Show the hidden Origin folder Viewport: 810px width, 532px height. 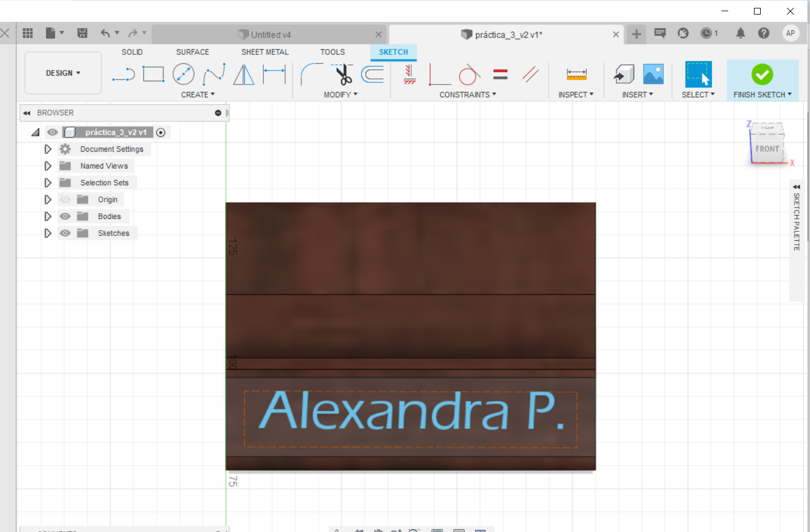65,199
